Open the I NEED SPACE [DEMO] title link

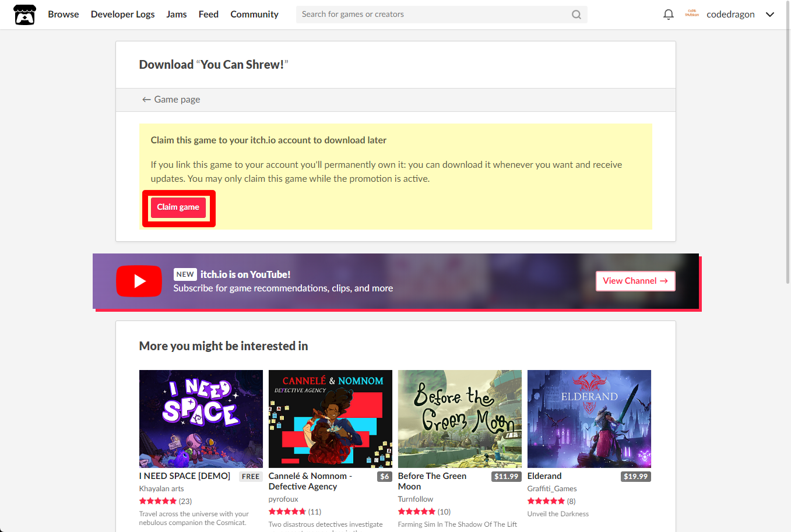[185, 476]
